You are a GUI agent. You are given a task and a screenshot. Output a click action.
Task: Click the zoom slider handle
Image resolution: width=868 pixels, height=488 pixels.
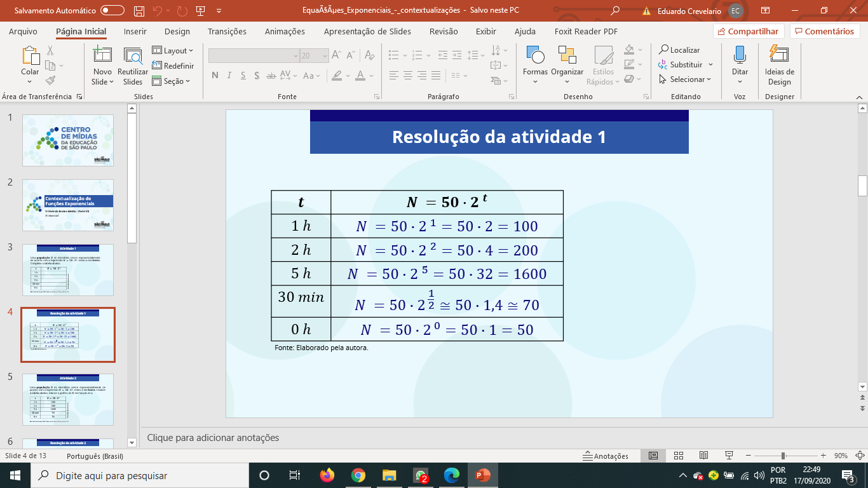tap(783, 456)
